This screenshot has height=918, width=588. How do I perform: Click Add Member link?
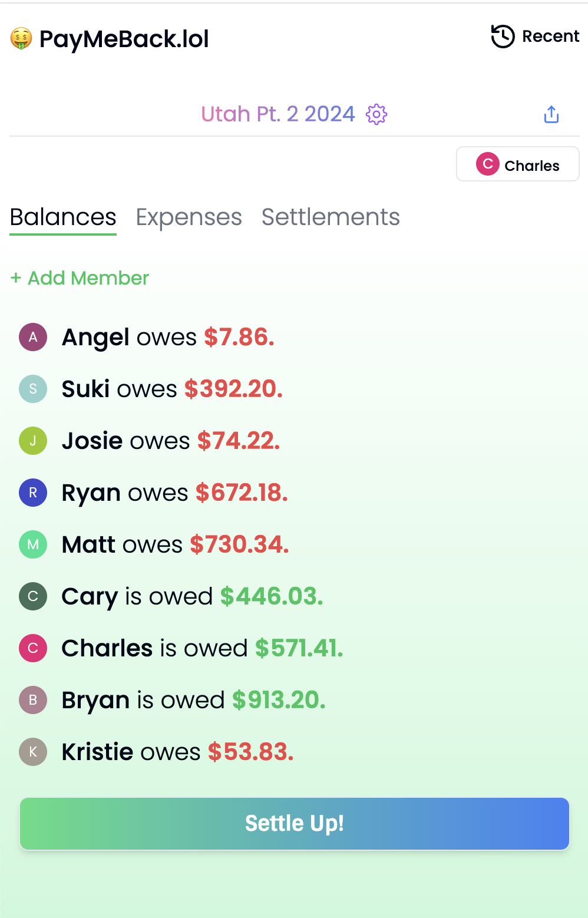[80, 278]
